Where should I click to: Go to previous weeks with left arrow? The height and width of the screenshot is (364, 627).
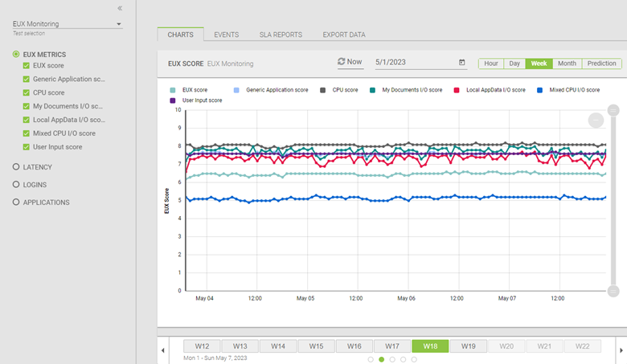(x=164, y=350)
